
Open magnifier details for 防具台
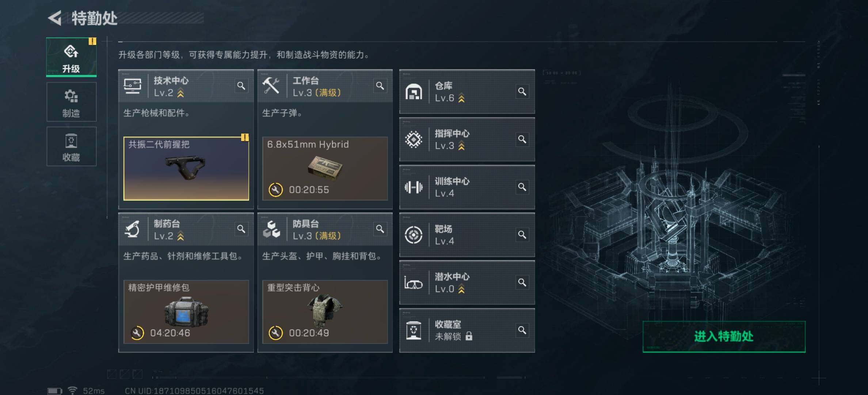click(x=380, y=229)
